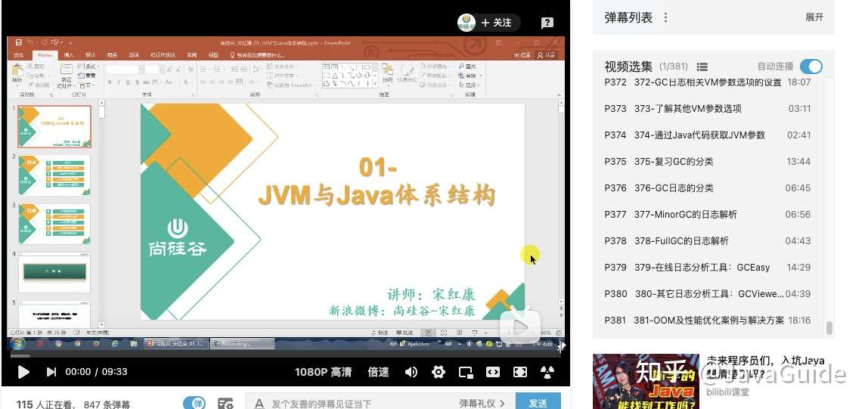This screenshot has height=409, width=868.
Task: Click the 00:00 / 09:33 time display
Action: pyautogui.click(x=96, y=372)
